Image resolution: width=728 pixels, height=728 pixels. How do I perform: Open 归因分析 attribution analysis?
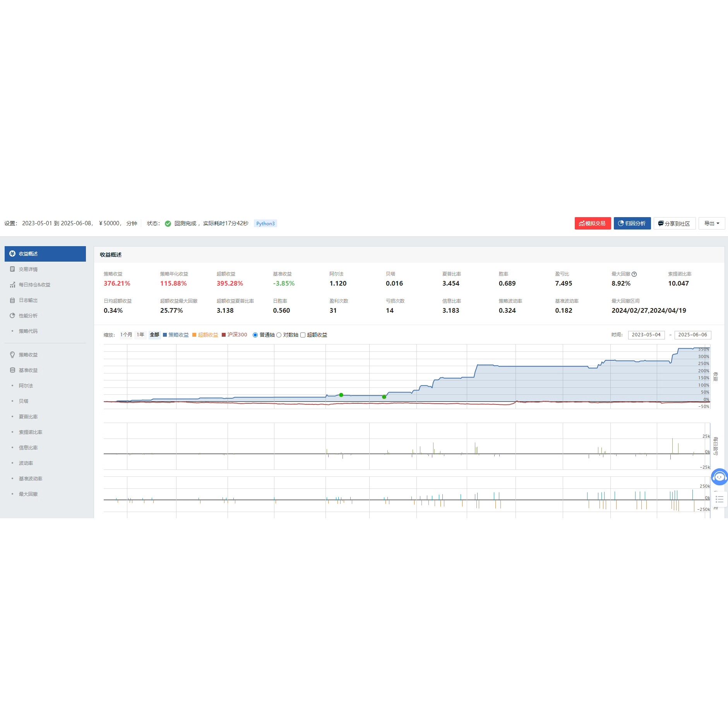(x=632, y=224)
